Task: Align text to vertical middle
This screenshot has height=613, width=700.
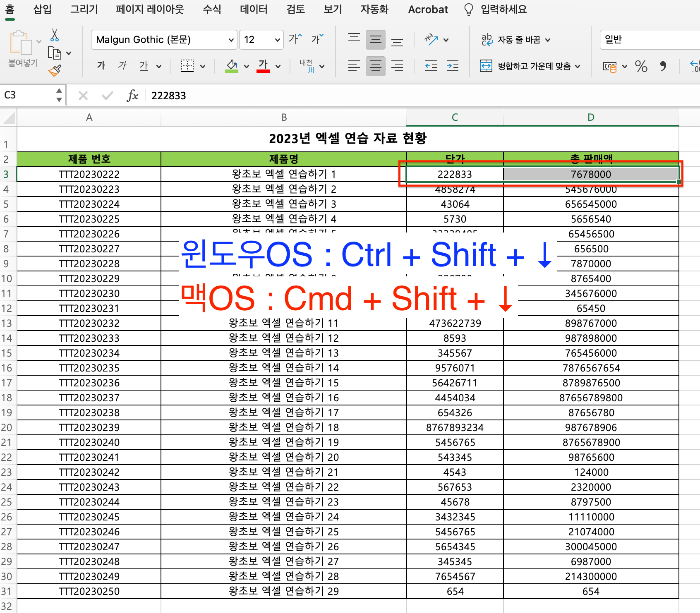Action: click(375, 40)
